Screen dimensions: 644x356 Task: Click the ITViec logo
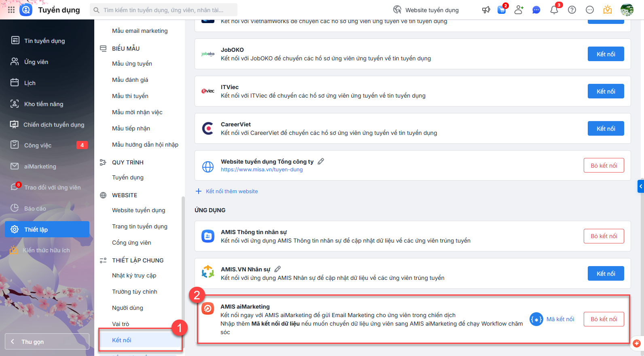[208, 91]
